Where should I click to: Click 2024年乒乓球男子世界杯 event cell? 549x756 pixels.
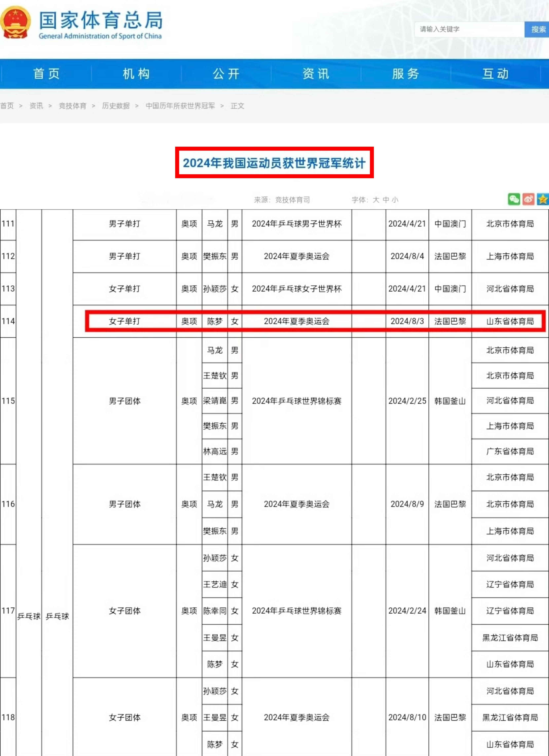point(297,224)
